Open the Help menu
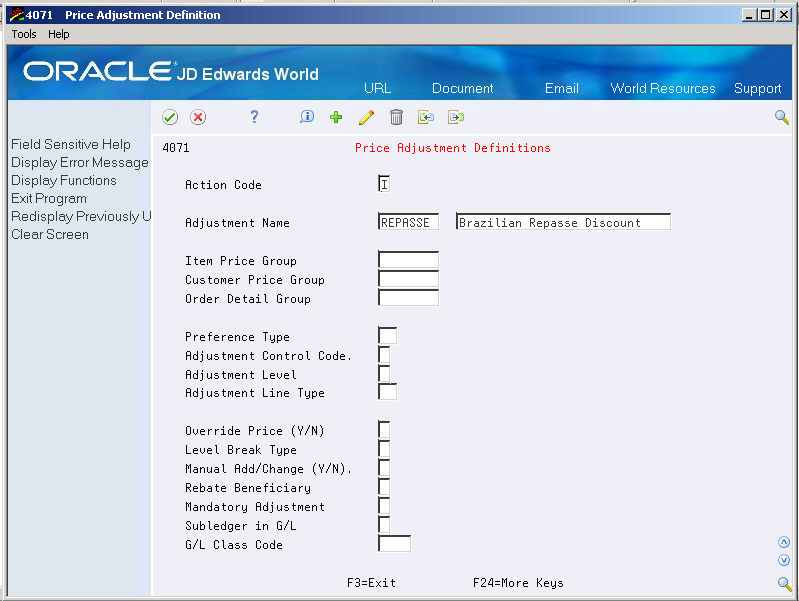 [59, 34]
